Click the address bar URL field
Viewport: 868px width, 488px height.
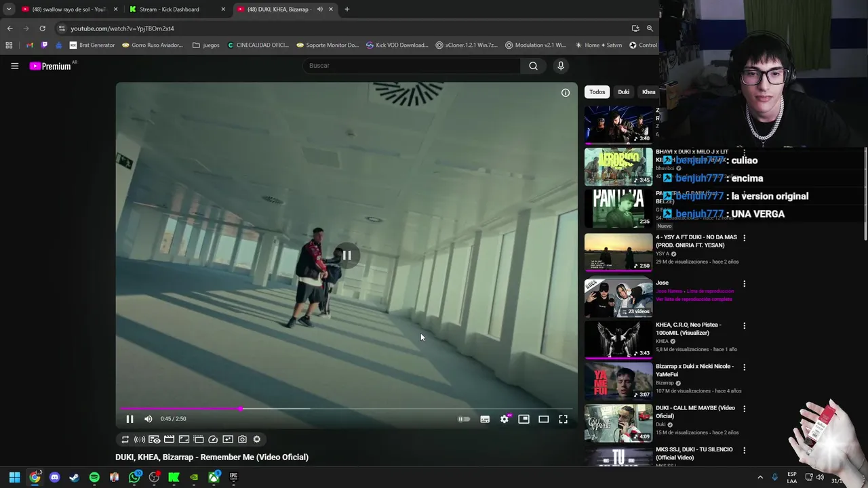(x=339, y=28)
